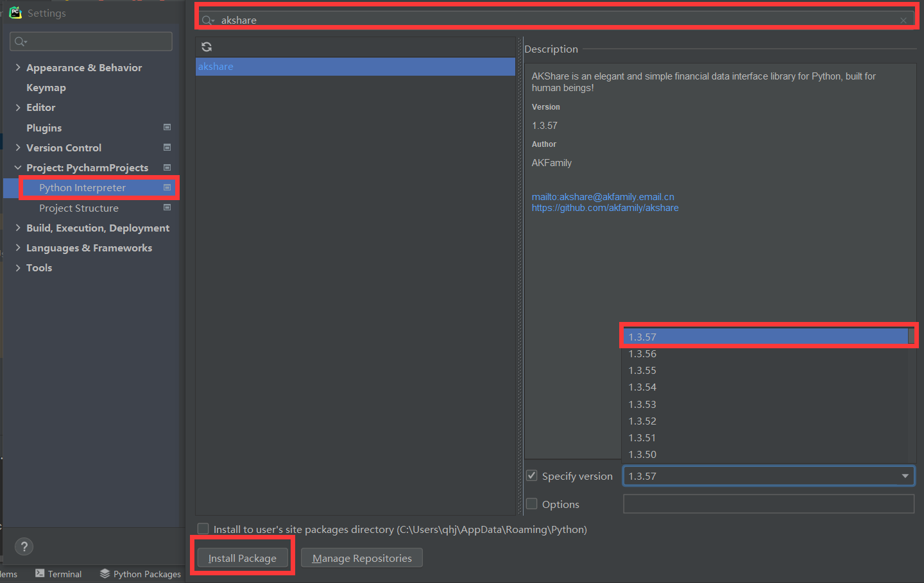Click the Terminal tool window icon
924x583 pixels.
[x=40, y=573]
